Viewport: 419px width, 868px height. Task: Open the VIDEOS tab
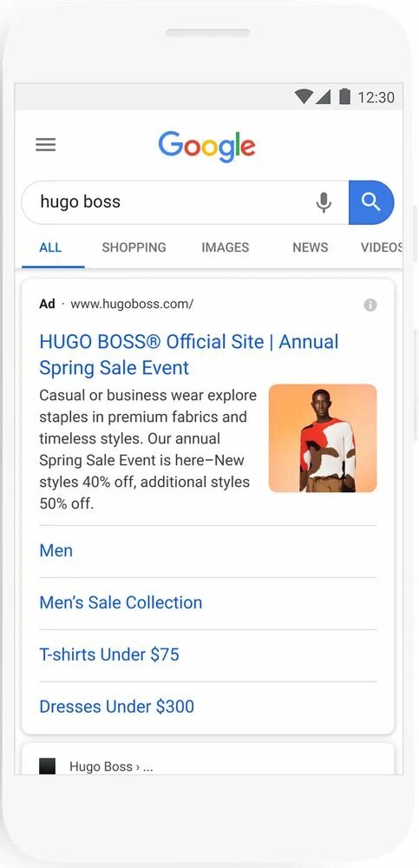click(382, 247)
